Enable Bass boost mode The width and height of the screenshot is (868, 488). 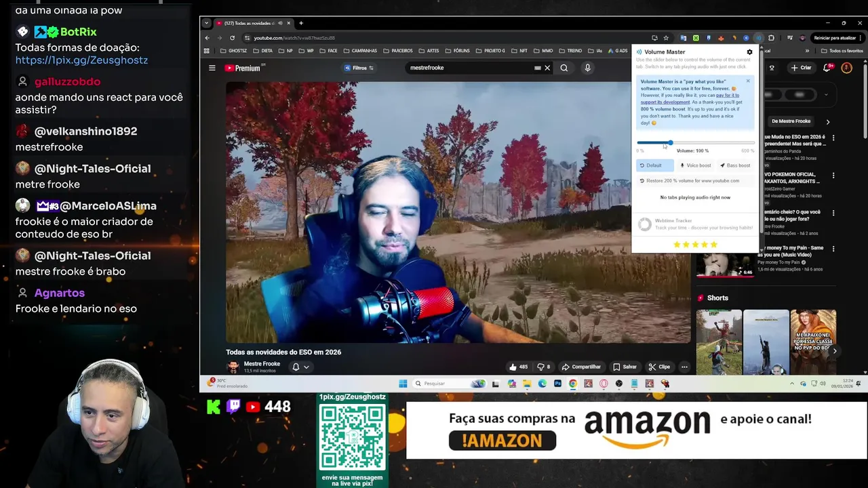(736, 165)
